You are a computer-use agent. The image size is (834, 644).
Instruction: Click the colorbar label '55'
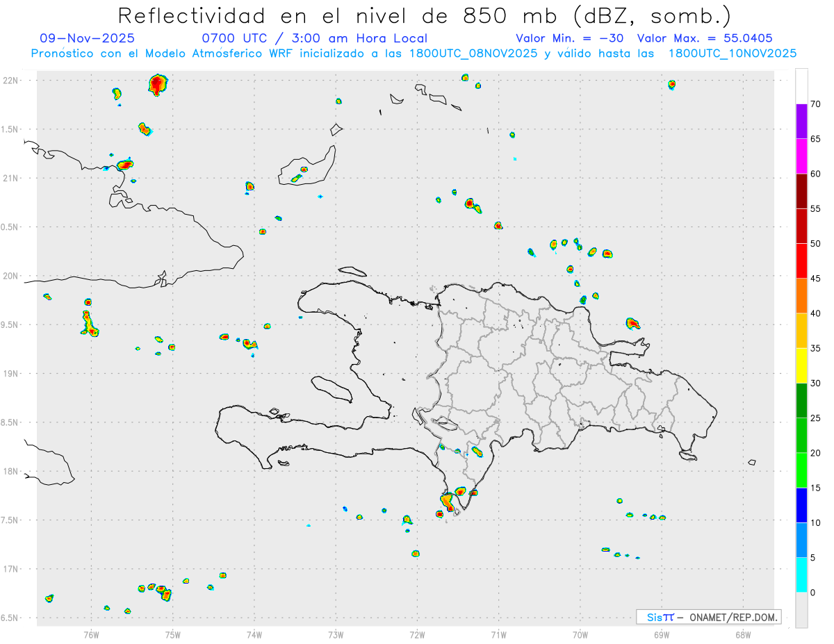tap(816, 208)
